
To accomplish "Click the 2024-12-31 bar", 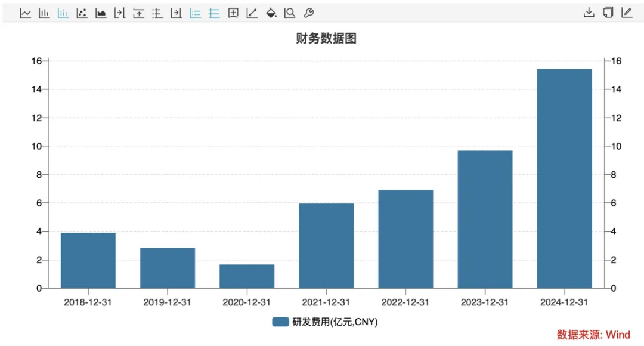I will tap(564, 178).
